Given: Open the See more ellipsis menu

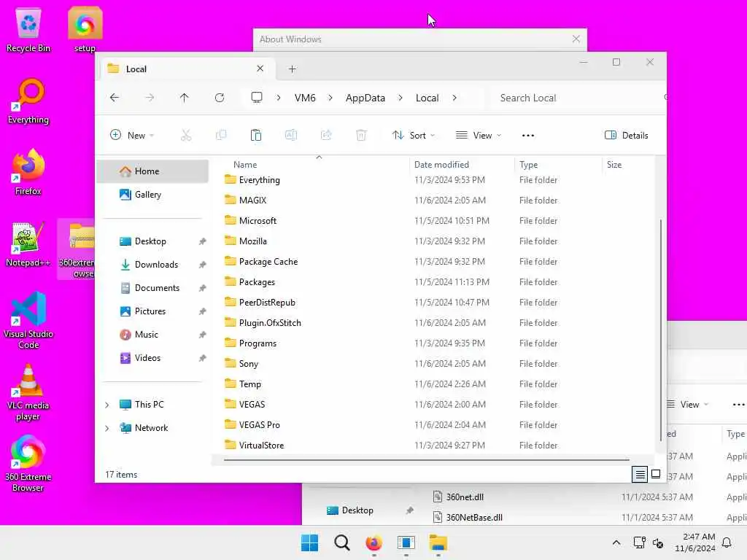Looking at the screenshot, I should click(528, 135).
